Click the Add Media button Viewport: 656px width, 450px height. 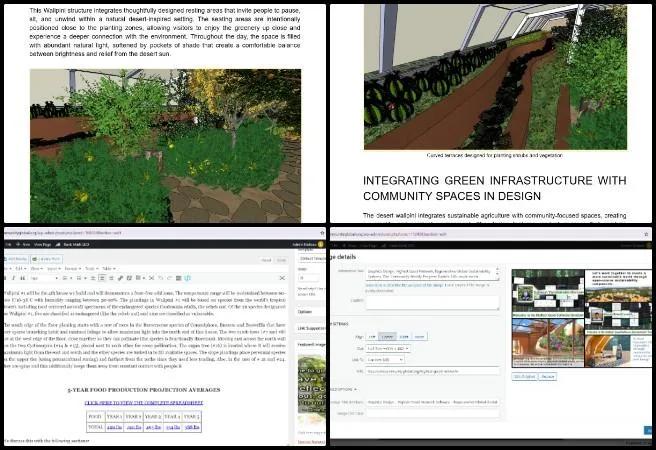pos(16,259)
